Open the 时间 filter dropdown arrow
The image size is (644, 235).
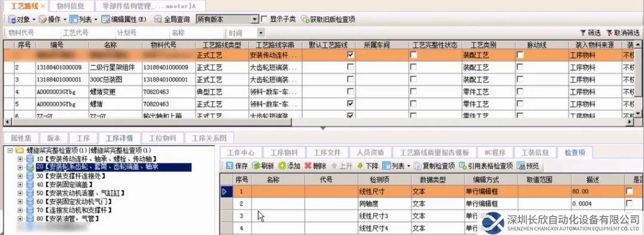pyautogui.click(x=261, y=33)
